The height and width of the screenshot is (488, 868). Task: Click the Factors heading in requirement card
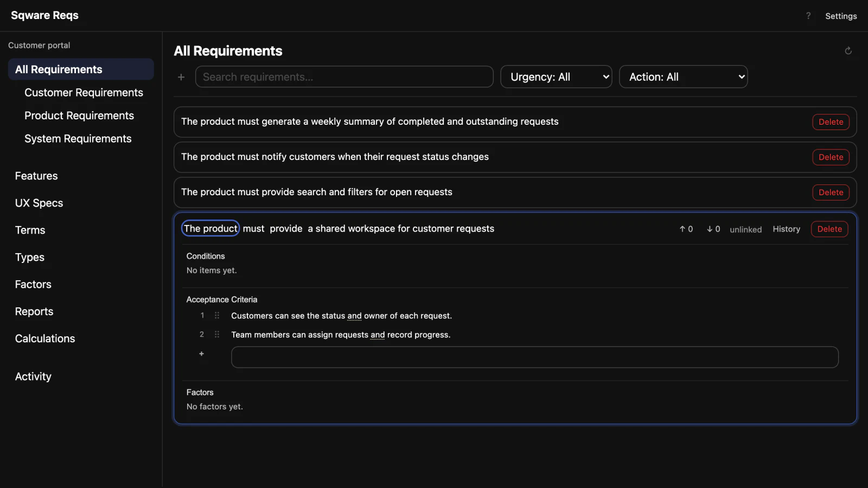point(200,392)
